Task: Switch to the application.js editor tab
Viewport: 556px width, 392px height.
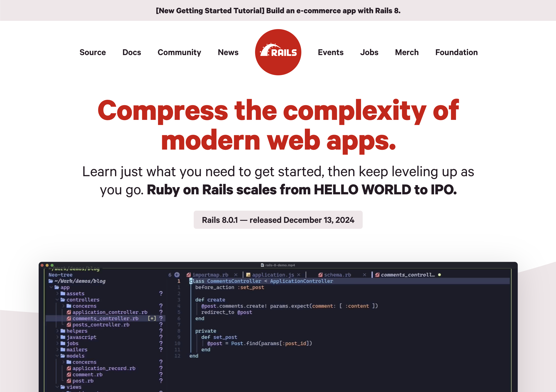Action: click(x=273, y=275)
